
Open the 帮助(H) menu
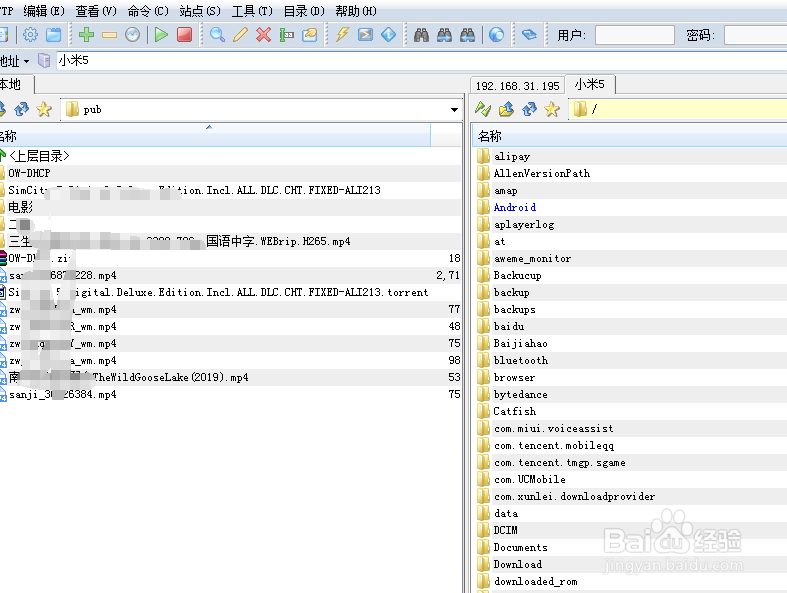tap(356, 11)
